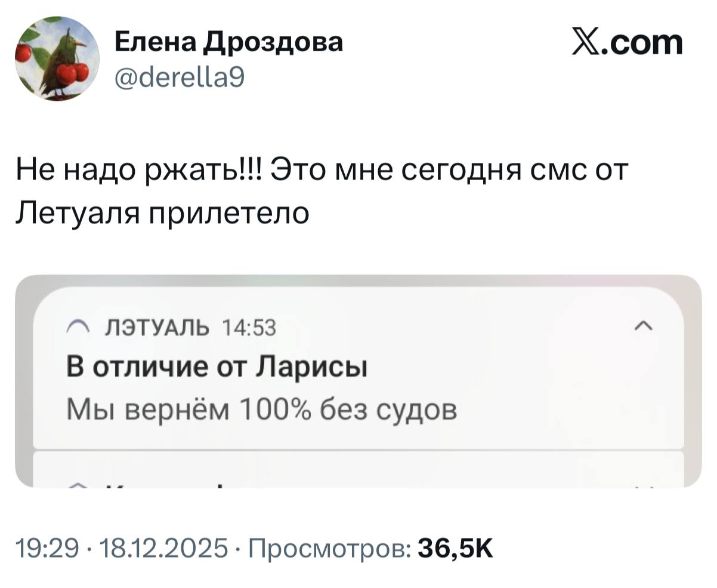717x588 pixels.
Task: Tap the message 'Мы вернём 100% без судов'
Action: point(262,409)
